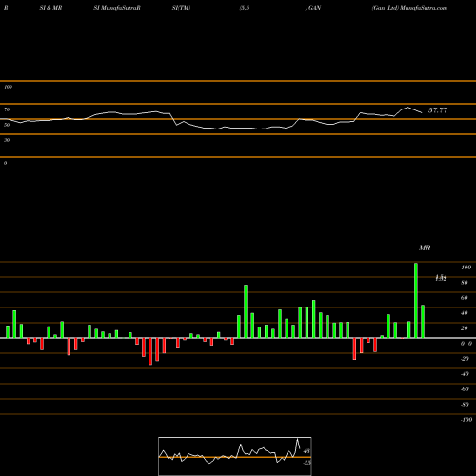Click the -60 label on the MR axis

point(465,389)
